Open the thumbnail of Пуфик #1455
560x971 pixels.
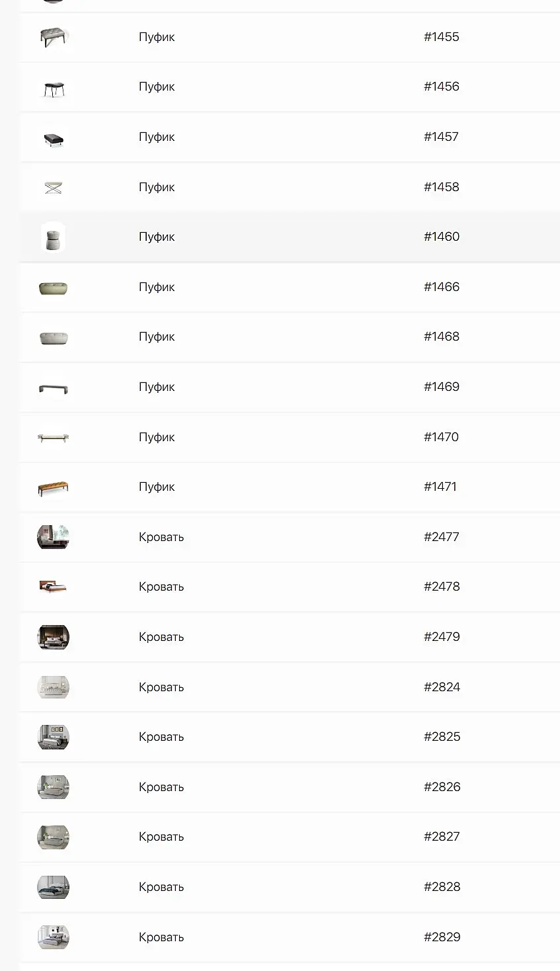pyautogui.click(x=53, y=37)
